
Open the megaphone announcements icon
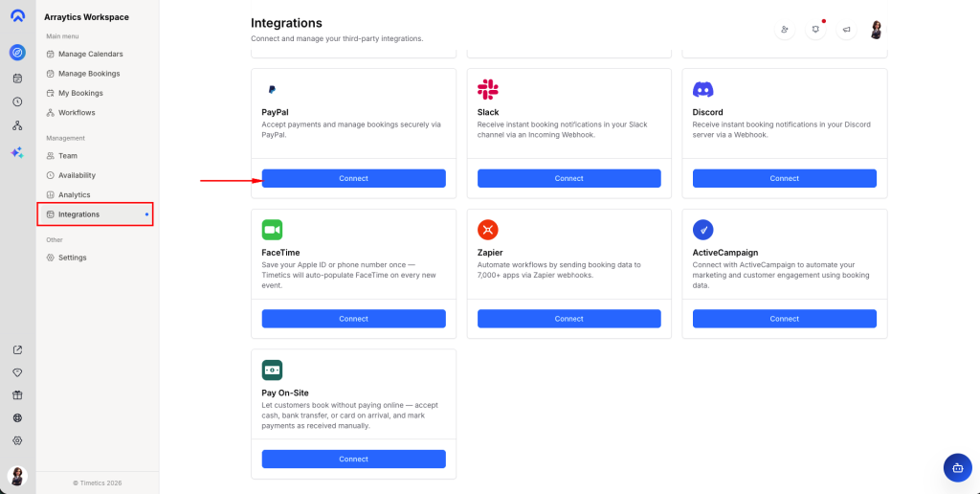coord(846,30)
